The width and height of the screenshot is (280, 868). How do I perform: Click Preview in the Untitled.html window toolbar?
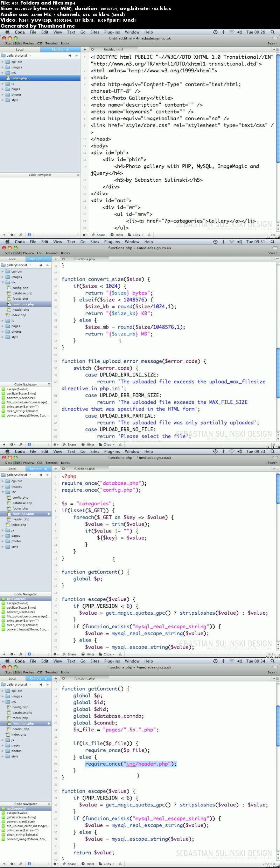click(x=29, y=43)
